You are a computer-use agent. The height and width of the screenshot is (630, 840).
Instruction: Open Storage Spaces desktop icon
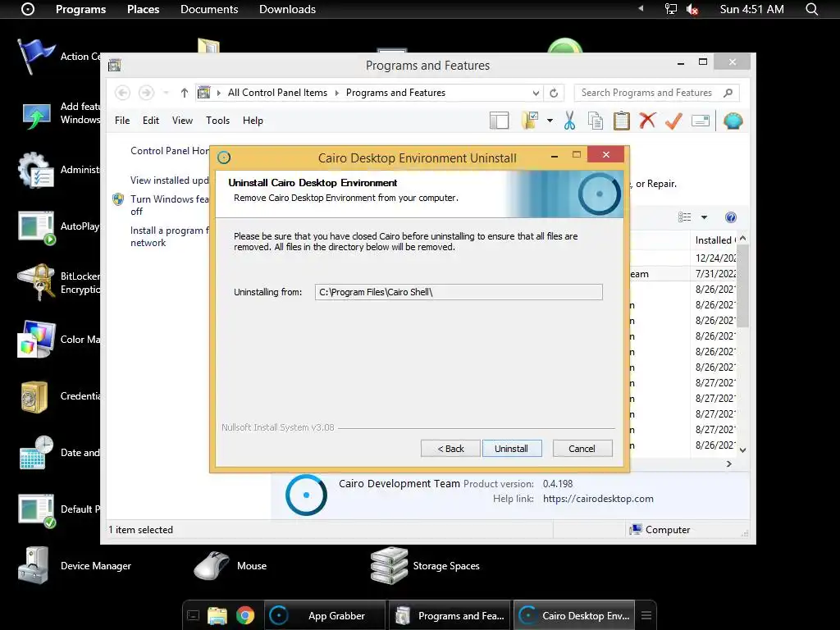pos(425,566)
